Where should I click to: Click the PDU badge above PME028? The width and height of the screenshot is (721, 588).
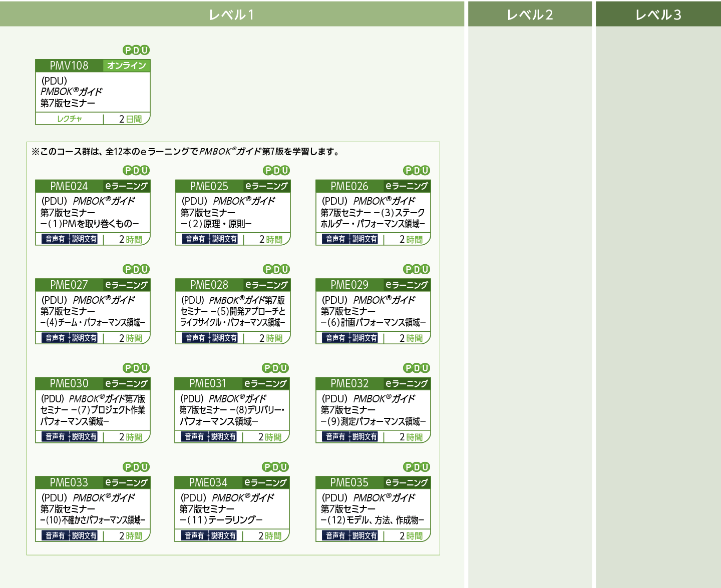[x=276, y=269]
